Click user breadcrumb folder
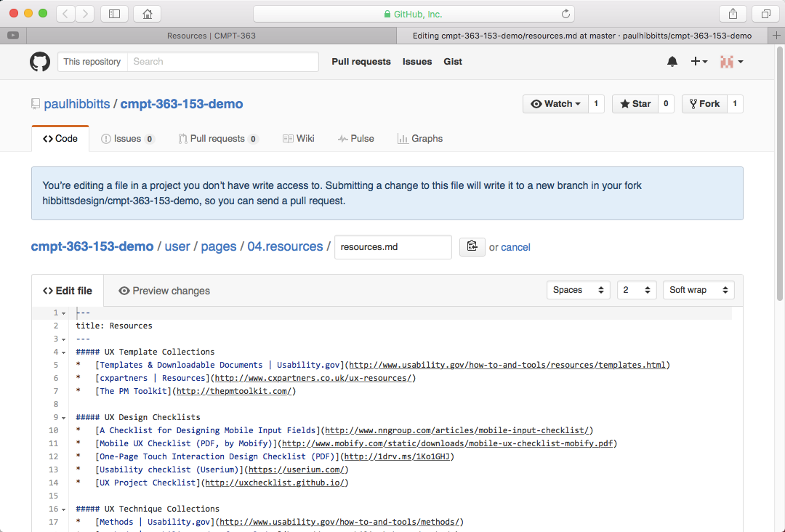This screenshot has width=785, height=532. tap(177, 246)
